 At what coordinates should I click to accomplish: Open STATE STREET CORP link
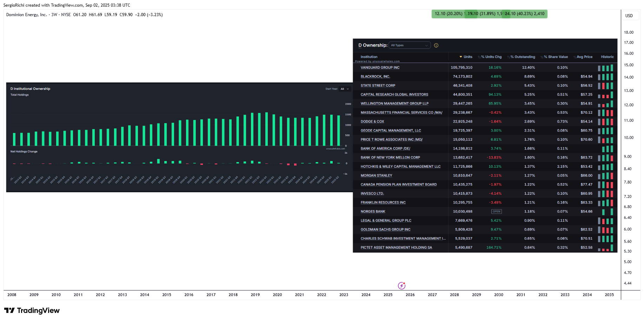(378, 86)
